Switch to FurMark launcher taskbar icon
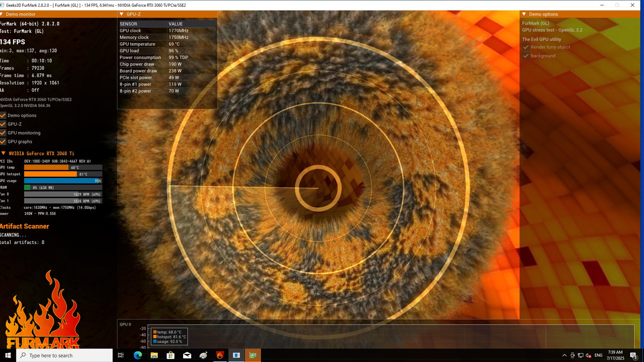This screenshot has width=644, height=362. 220,355
